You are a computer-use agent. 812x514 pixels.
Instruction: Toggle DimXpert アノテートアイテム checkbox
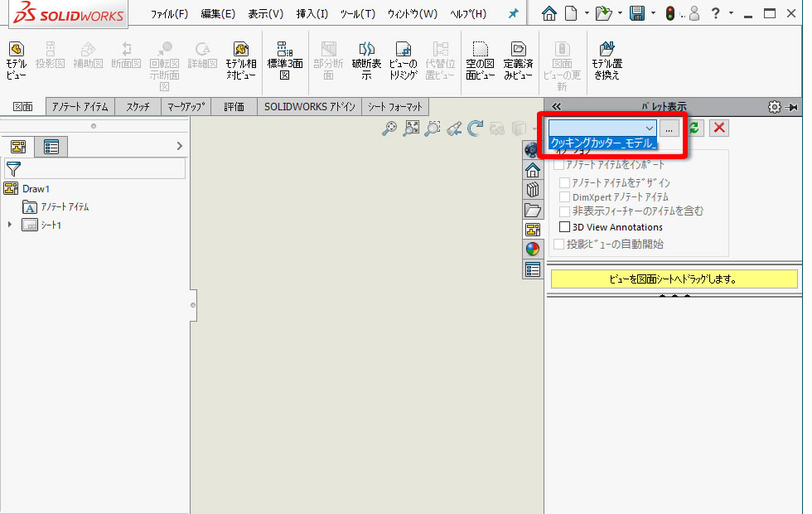[564, 197]
